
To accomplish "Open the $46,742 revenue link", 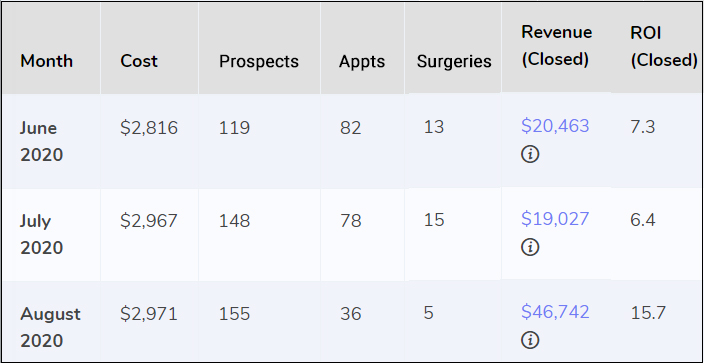I will tap(555, 312).
